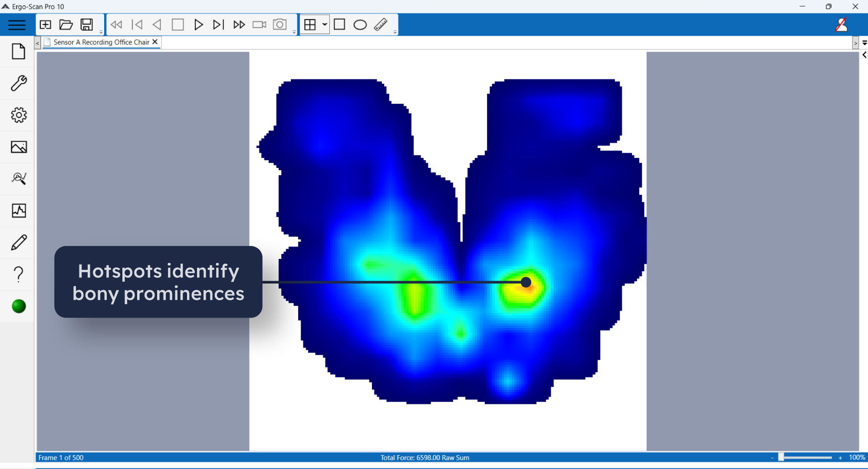Open the image picture sidebar icon
868x469 pixels.
(19, 147)
